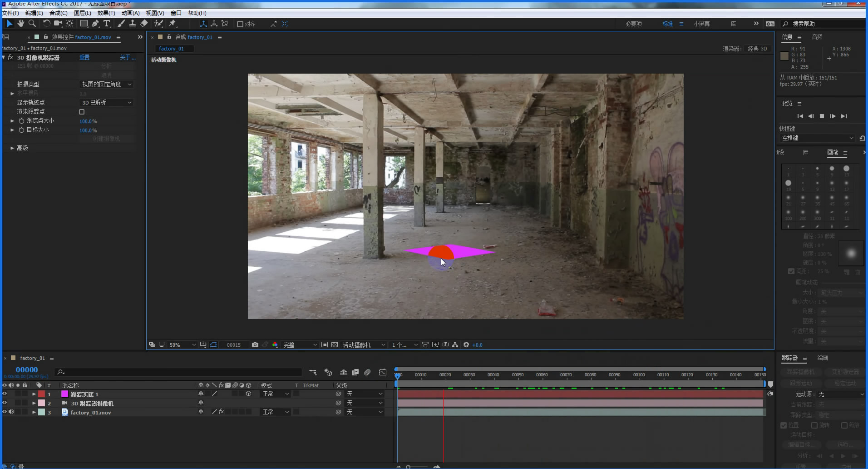Toggle the transparency grid icon
868x469 pixels.
tap(335, 345)
